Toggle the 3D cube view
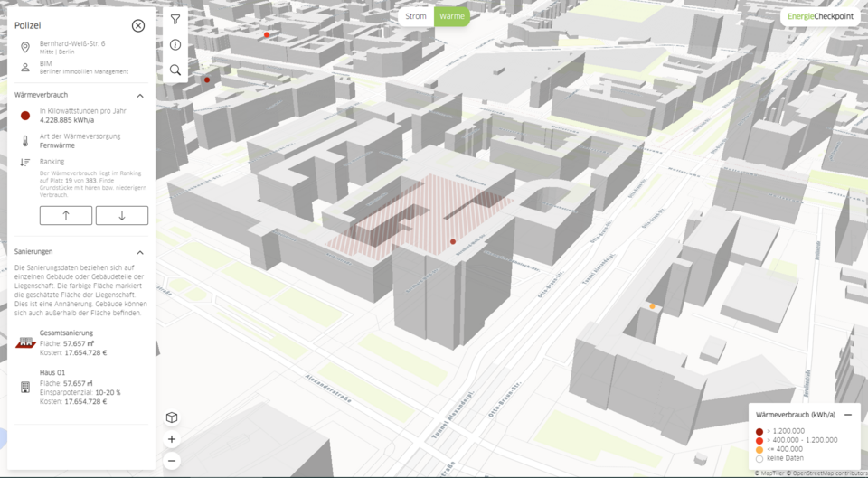This screenshot has width=868, height=478. pos(172,417)
